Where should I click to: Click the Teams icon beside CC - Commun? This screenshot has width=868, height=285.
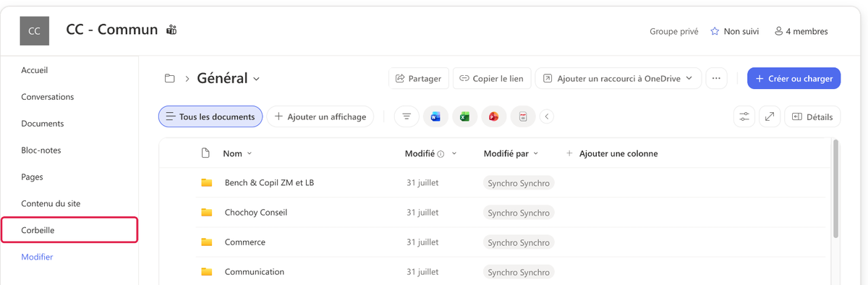coord(171,30)
